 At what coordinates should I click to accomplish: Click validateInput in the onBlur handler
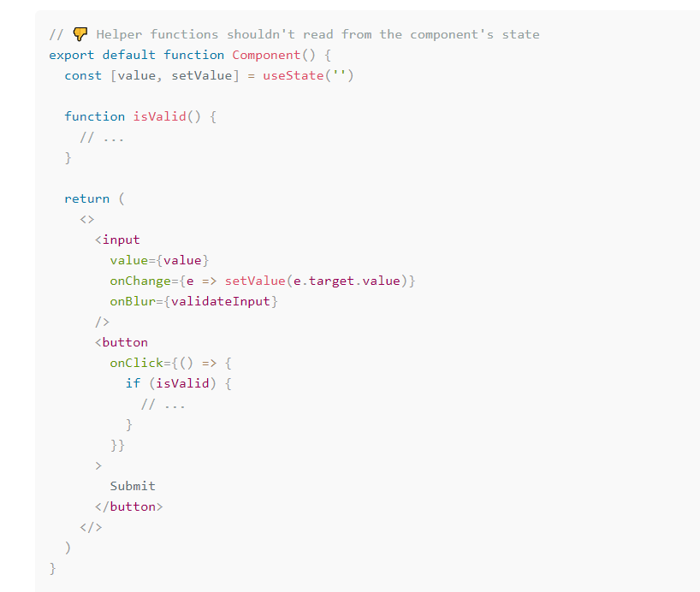pos(221,301)
